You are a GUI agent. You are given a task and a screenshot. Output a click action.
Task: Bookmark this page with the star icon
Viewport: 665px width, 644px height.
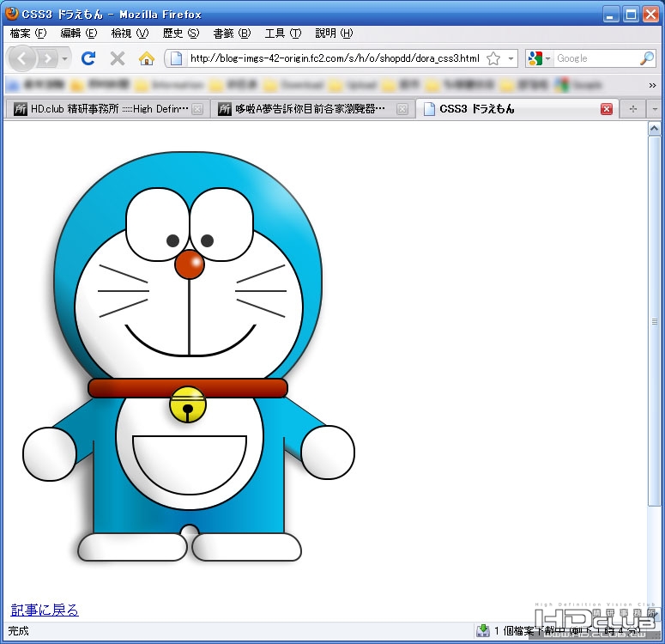coord(493,58)
